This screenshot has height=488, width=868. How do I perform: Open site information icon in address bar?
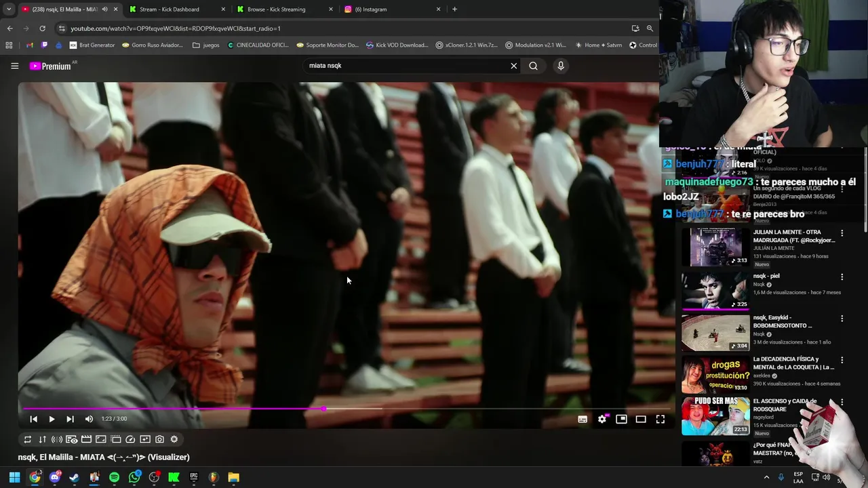[x=62, y=28]
